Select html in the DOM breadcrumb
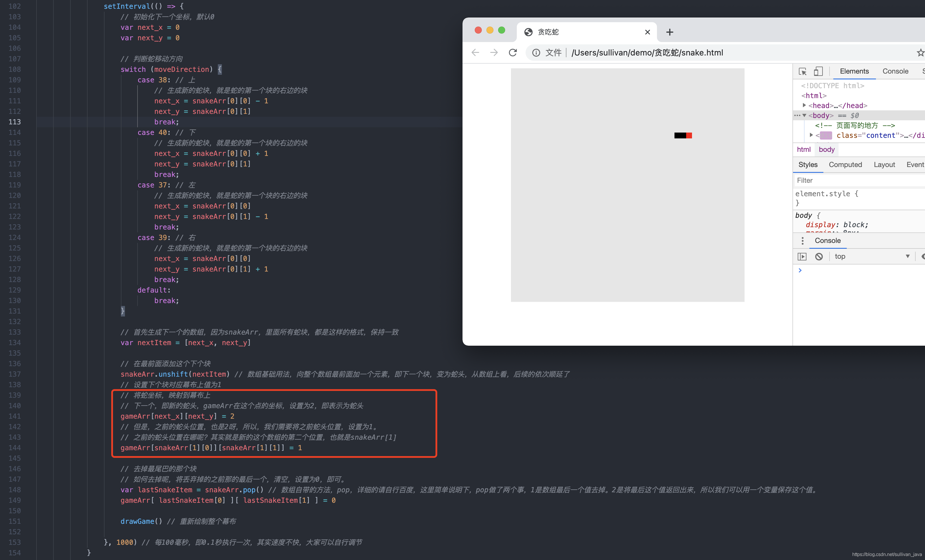The width and height of the screenshot is (925, 560). click(804, 150)
